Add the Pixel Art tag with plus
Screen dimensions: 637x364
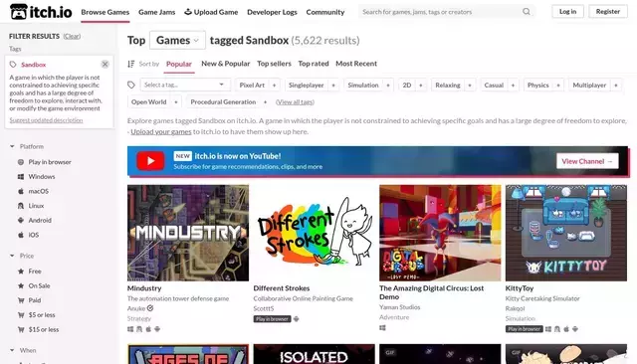pyautogui.click(x=275, y=86)
